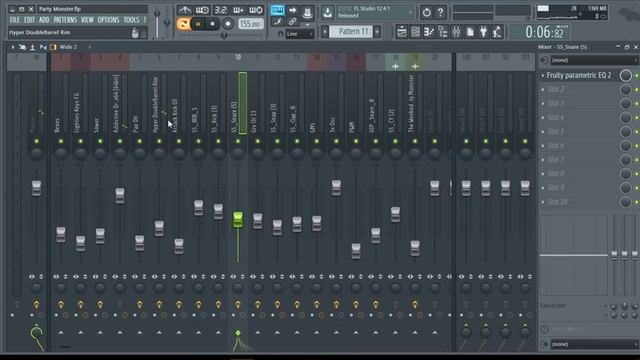Click the Pattern 11 selector
This screenshot has width=640, height=360.
click(351, 32)
